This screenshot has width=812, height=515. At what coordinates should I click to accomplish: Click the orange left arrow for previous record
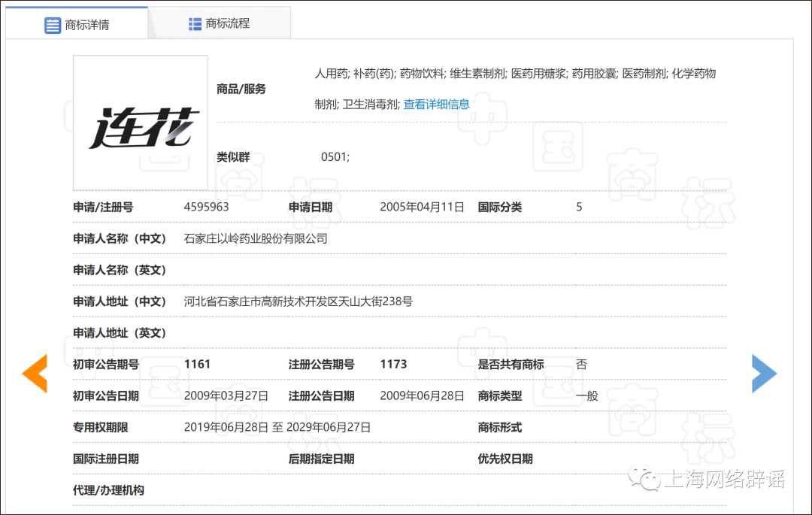point(35,372)
